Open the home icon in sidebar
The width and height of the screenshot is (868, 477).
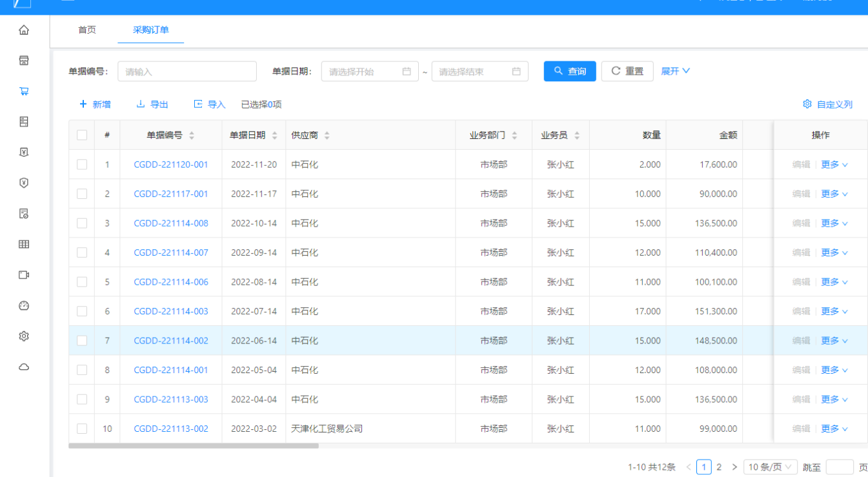point(24,30)
